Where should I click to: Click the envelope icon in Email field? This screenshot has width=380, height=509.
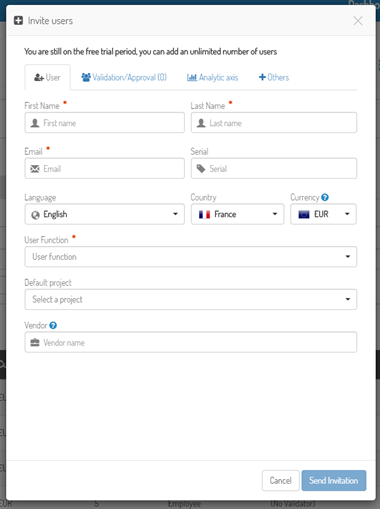click(x=35, y=169)
